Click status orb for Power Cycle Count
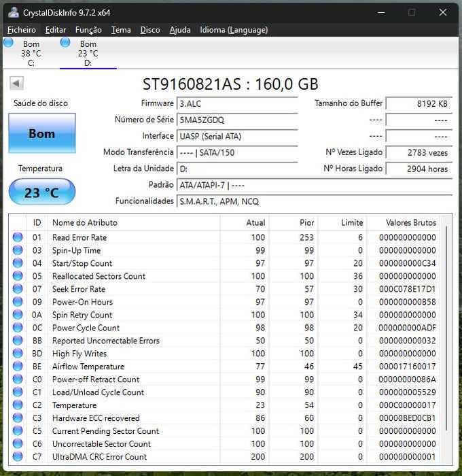462x476 pixels. coord(18,327)
